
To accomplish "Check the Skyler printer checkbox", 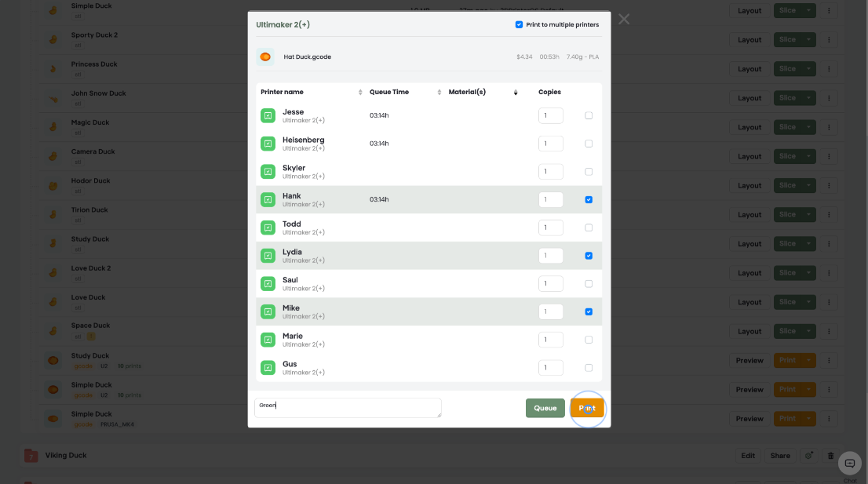I will pyautogui.click(x=589, y=172).
